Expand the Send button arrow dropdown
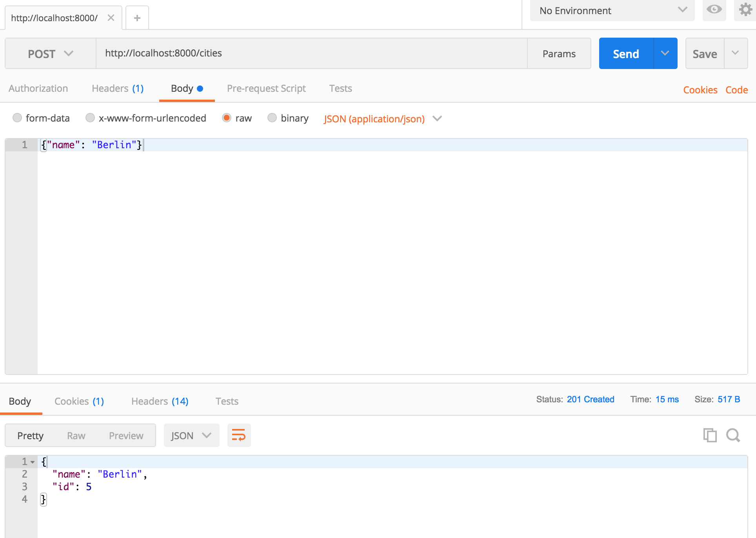Screen dimensions: 756x538 coord(665,53)
